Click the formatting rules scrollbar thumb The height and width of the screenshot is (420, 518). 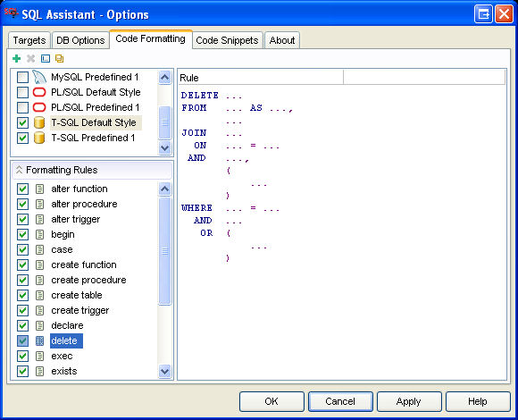pyautogui.click(x=165, y=251)
